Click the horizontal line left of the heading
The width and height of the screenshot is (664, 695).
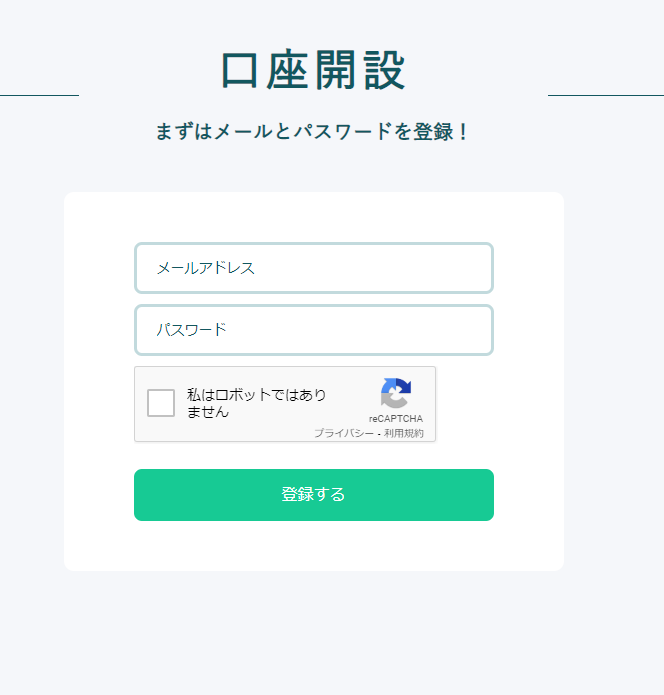click(x=39, y=95)
